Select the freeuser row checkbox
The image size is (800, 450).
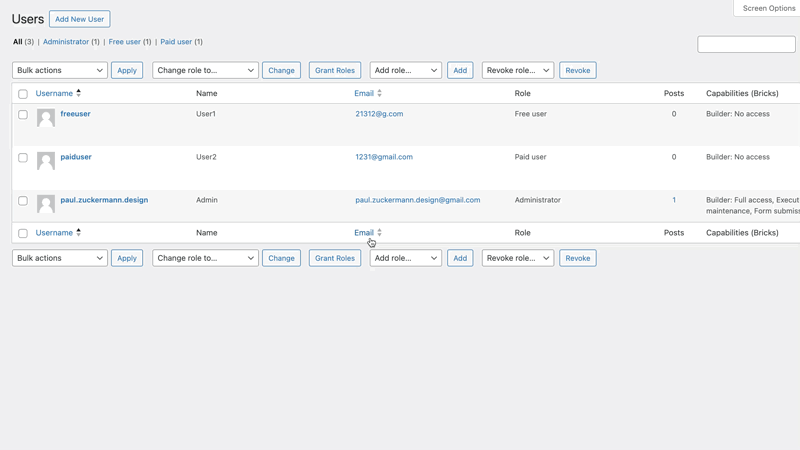point(23,114)
